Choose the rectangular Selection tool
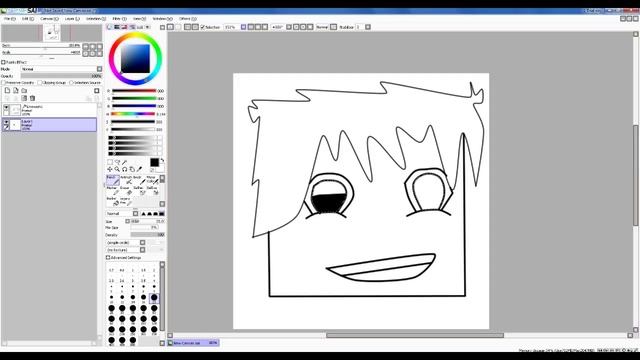This screenshot has width=640, height=360. pyautogui.click(x=110, y=162)
